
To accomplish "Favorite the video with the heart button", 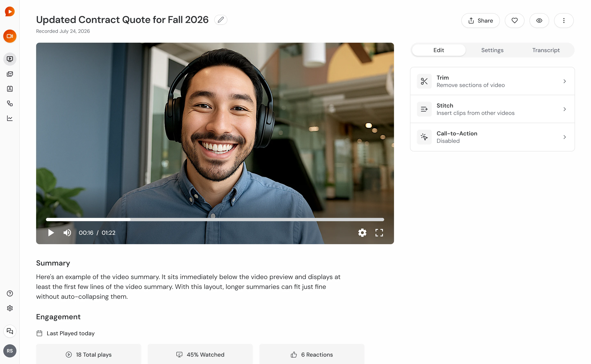I will [x=514, y=21].
